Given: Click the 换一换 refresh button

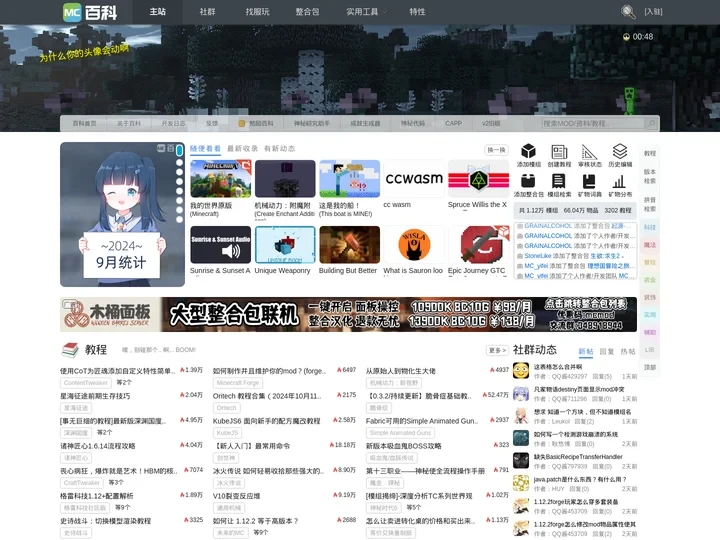Looking at the screenshot, I should pos(496,150).
